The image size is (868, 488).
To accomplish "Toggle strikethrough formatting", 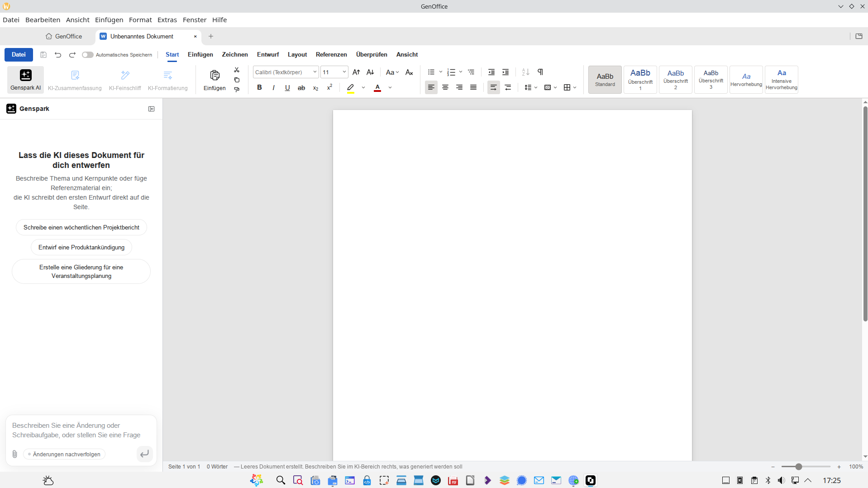I will click(x=301, y=87).
